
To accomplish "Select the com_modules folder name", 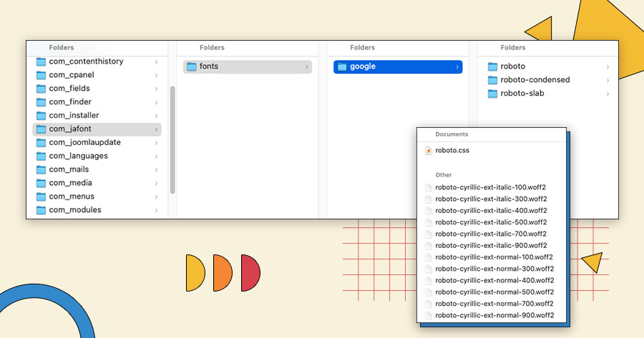I will point(75,210).
